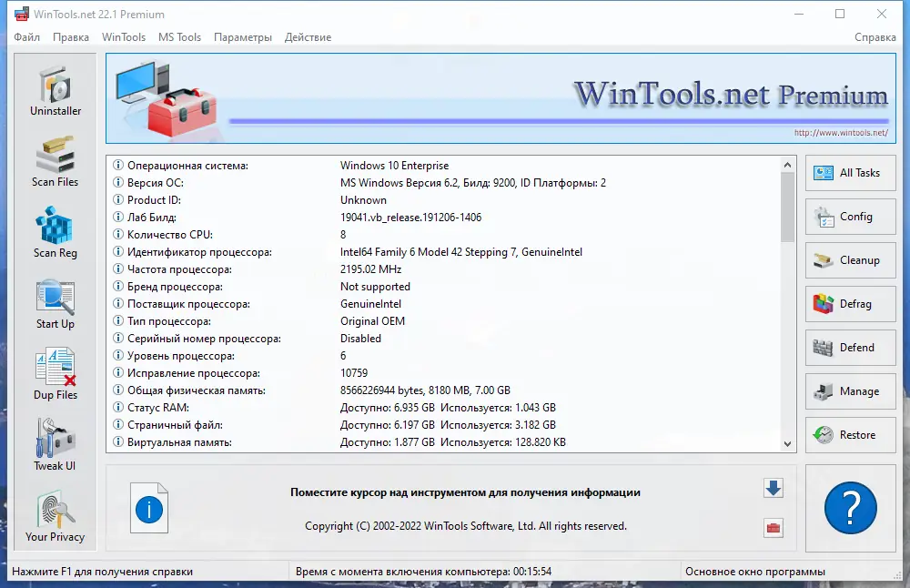Open the Uninstaller tool
The height and width of the screenshot is (588, 910).
[x=56, y=92]
